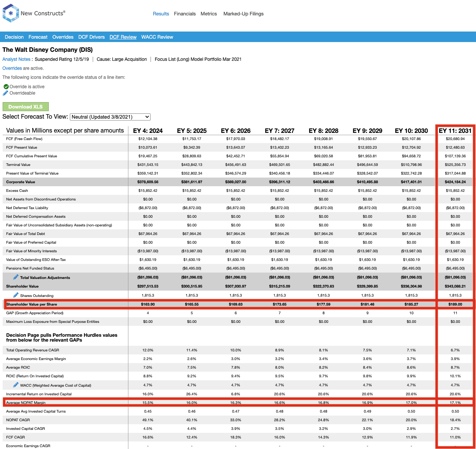476x449 pixels.
Task: Go to the WACC Review tab
Action: (157, 37)
